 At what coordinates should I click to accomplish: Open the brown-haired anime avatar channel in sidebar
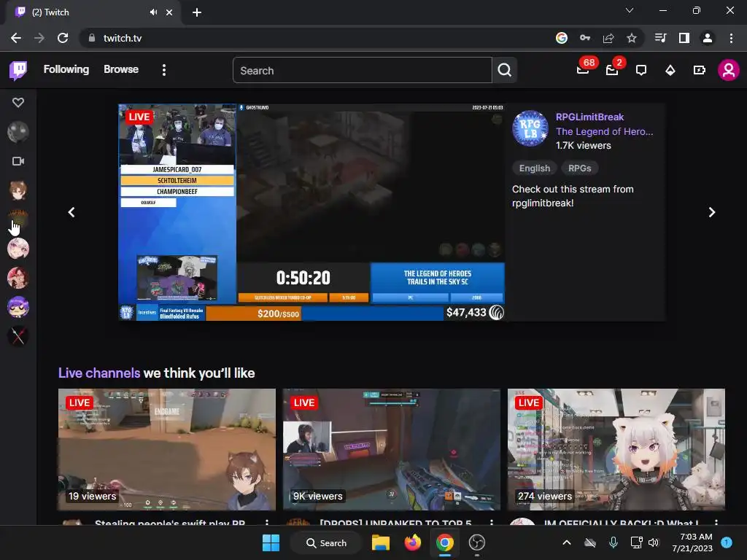pos(18,190)
